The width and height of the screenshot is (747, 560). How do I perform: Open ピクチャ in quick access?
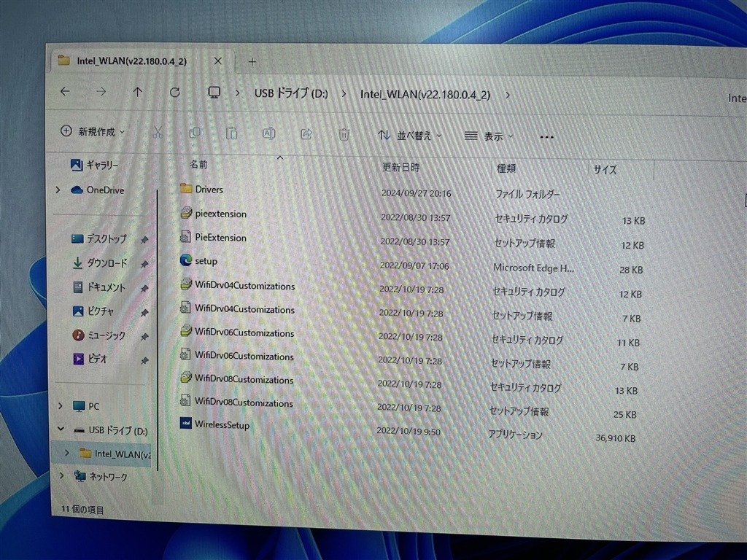coord(93,311)
